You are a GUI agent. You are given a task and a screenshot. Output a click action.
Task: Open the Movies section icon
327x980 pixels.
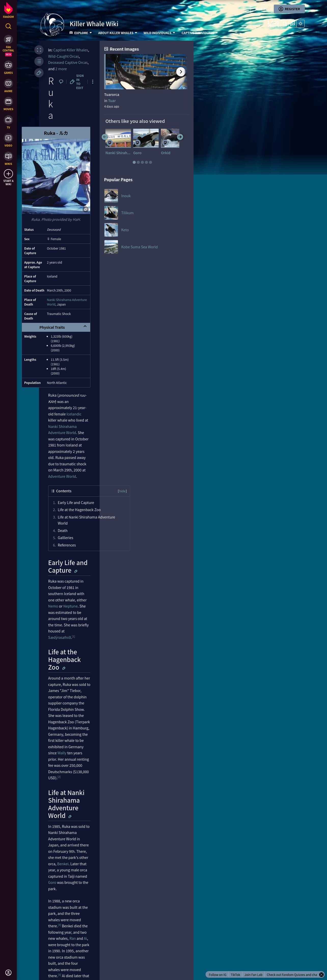8,102
